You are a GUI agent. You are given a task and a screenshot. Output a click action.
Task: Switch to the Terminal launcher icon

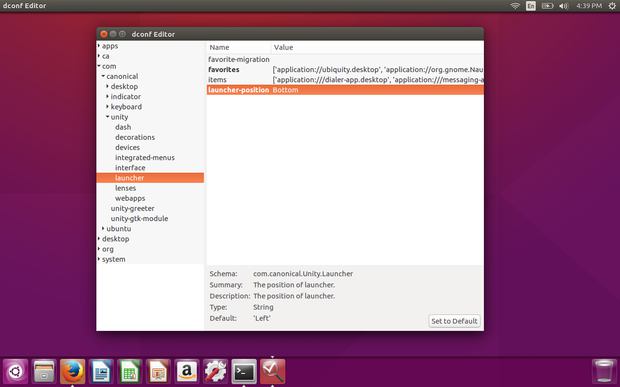(244, 371)
